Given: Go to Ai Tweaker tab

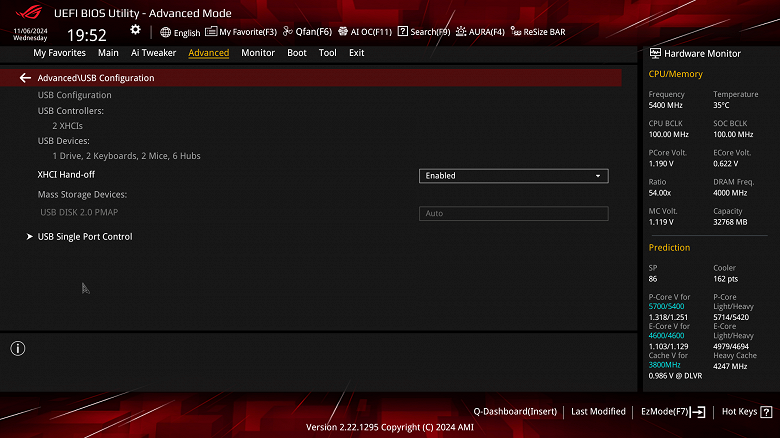Looking at the screenshot, I should pyautogui.click(x=153, y=53).
